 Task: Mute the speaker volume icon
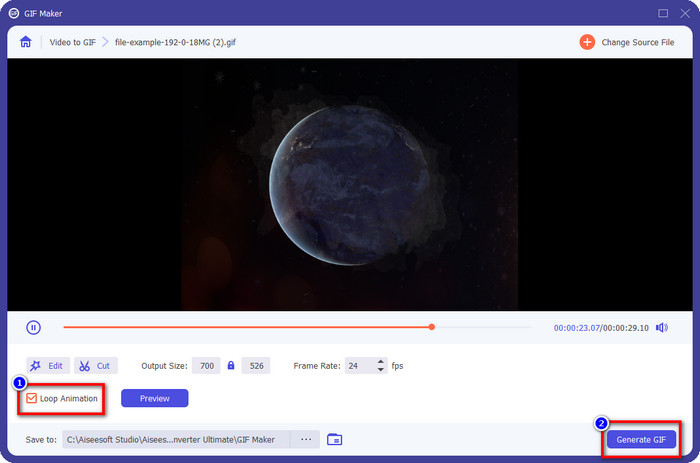(x=662, y=328)
